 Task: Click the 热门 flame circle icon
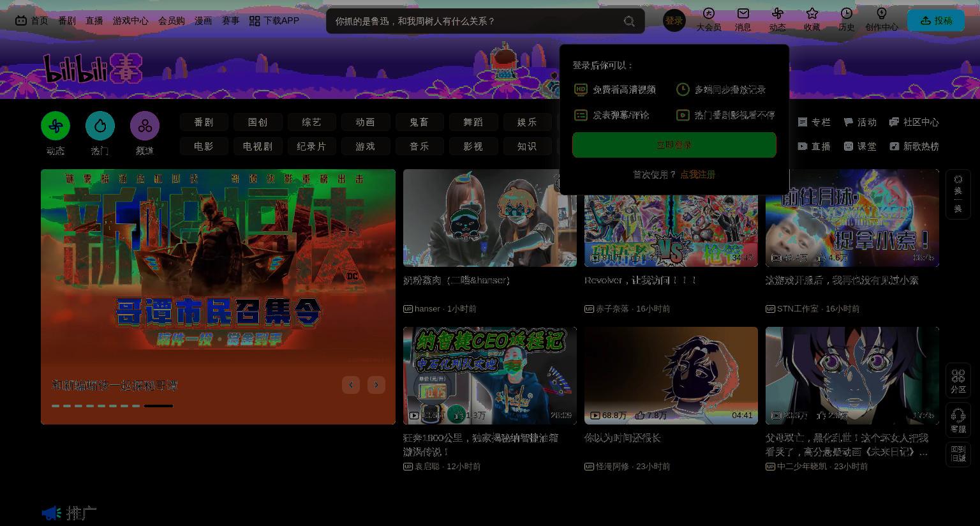100,126
